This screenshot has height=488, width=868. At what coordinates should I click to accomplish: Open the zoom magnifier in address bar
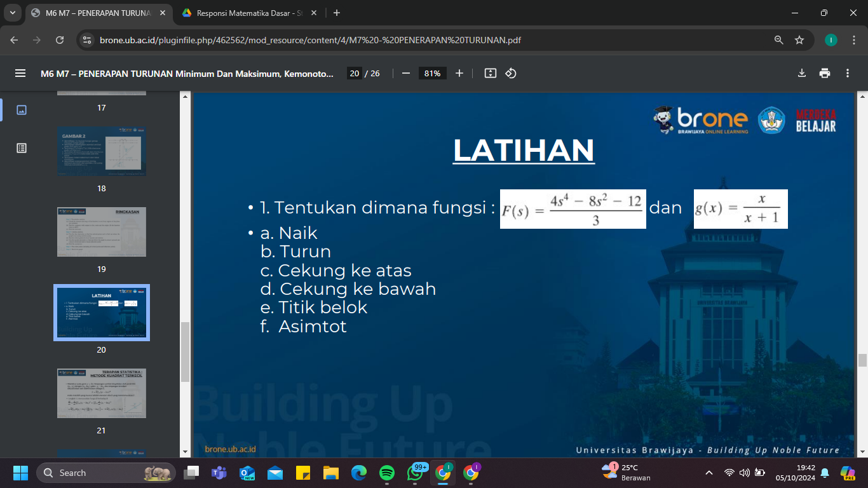pos(779,40)
